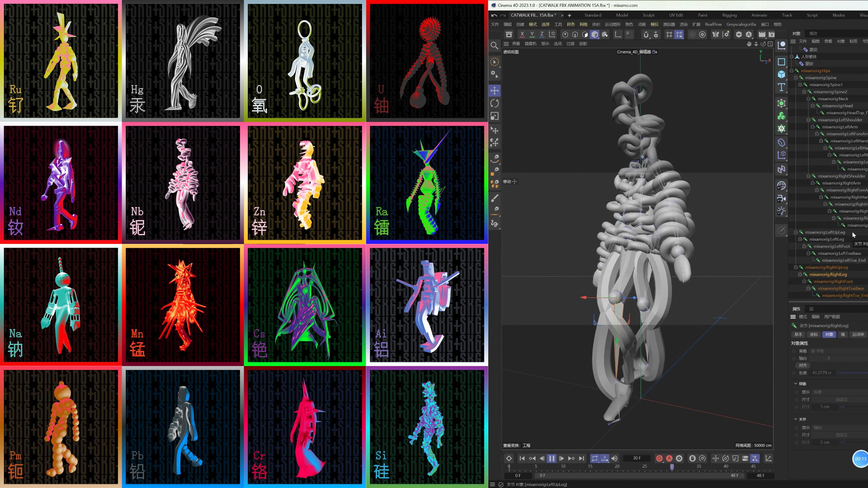This screenshot has width=868, height=488.
Task: Click the Record Active Objects keyframe button
Action: (x=659, y=458)
